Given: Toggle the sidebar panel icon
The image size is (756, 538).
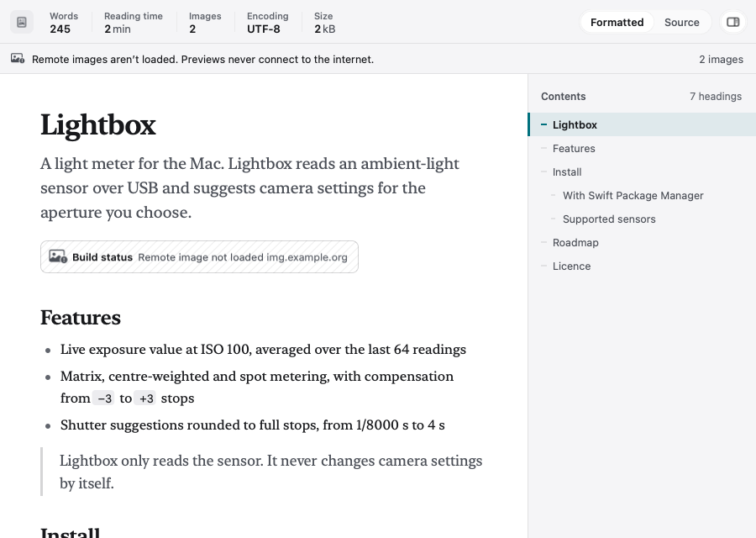Looking at the screenshot, I should pos(732,22).
